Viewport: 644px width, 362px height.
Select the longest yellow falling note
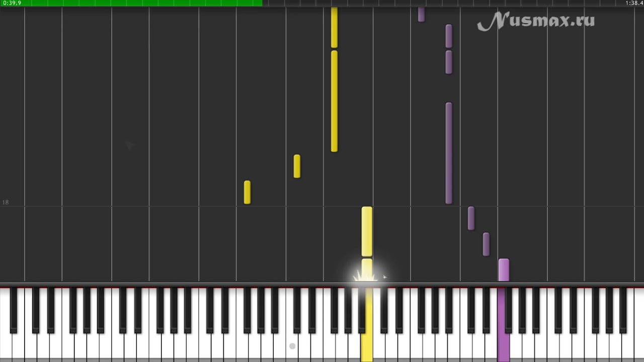(x=334, y=101)
